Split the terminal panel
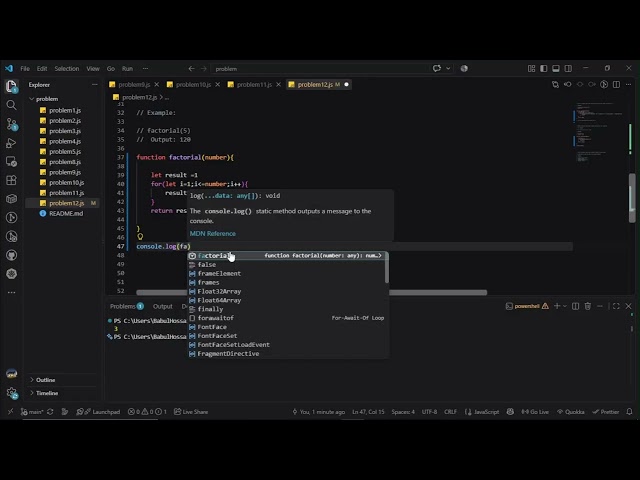 point(576,306)
